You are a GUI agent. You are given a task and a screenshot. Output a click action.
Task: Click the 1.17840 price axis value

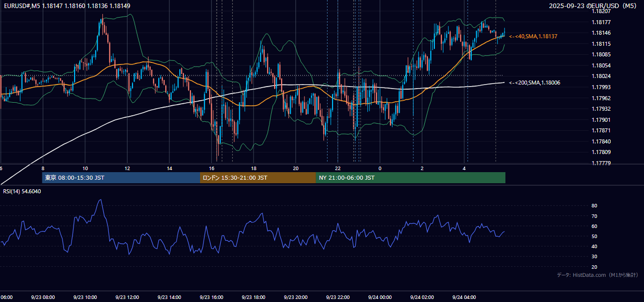(x=602, y=141)
